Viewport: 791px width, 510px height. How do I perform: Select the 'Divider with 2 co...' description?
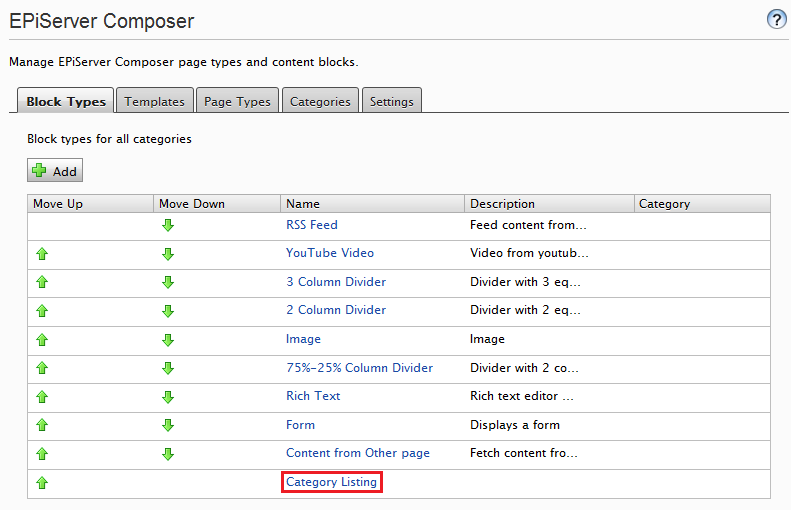click(524, 368)
